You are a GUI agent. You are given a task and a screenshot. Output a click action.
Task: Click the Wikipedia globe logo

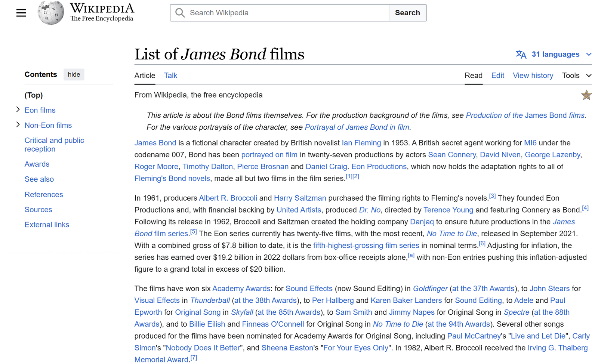[x=50, y=13]
